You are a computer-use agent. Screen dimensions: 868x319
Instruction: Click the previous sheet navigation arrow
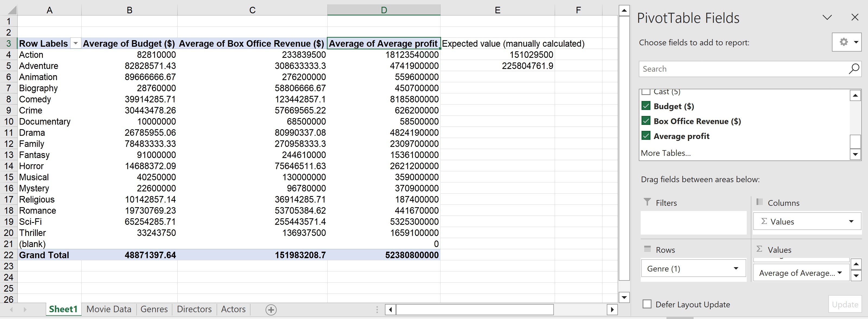11,309
